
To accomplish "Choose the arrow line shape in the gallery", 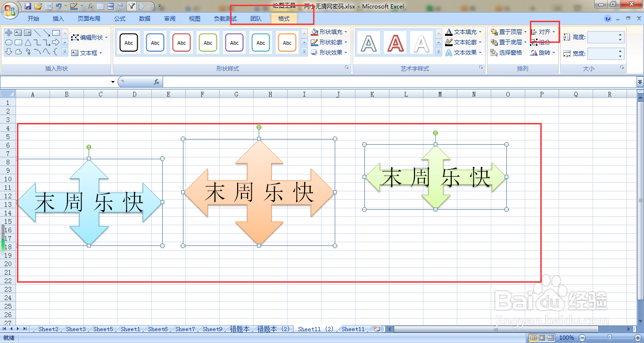I will pos(47,33).
